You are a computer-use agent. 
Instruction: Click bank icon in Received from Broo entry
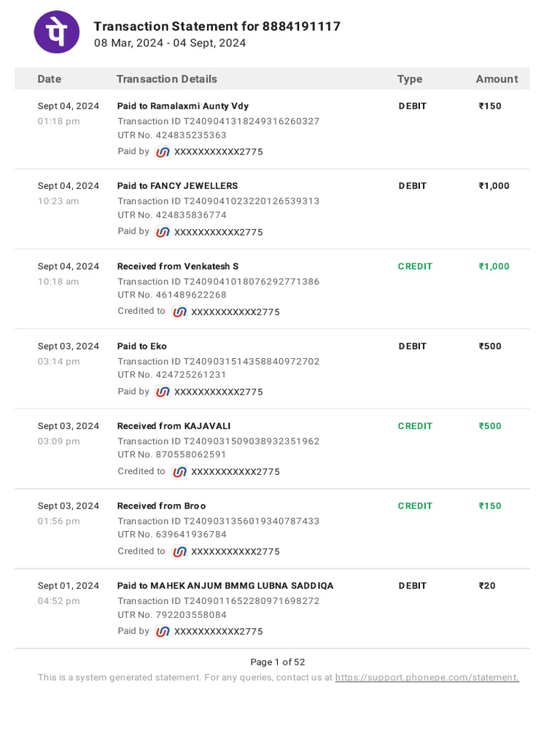pos(180,551)
